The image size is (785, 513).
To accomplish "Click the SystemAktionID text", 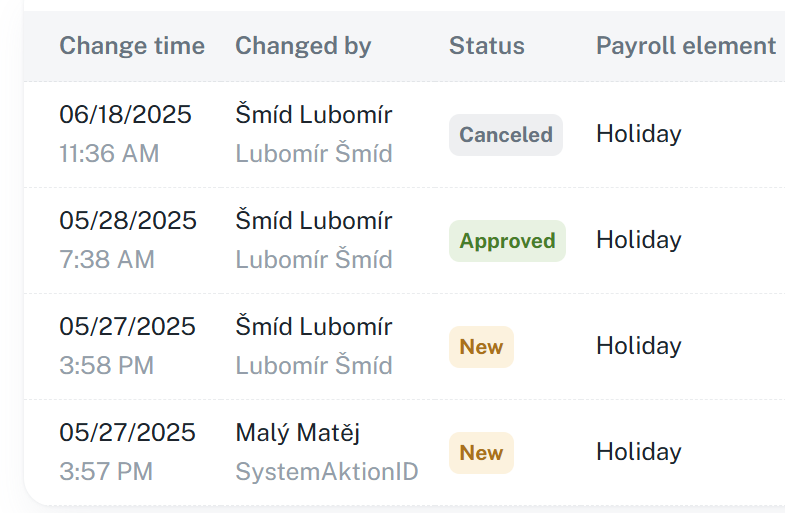I will pyautogui.click(x=326, y=472).
